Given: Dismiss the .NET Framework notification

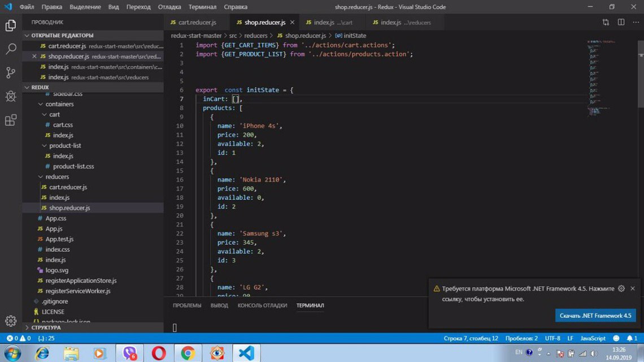Looking at the screenshot, I should click(633, 288).
